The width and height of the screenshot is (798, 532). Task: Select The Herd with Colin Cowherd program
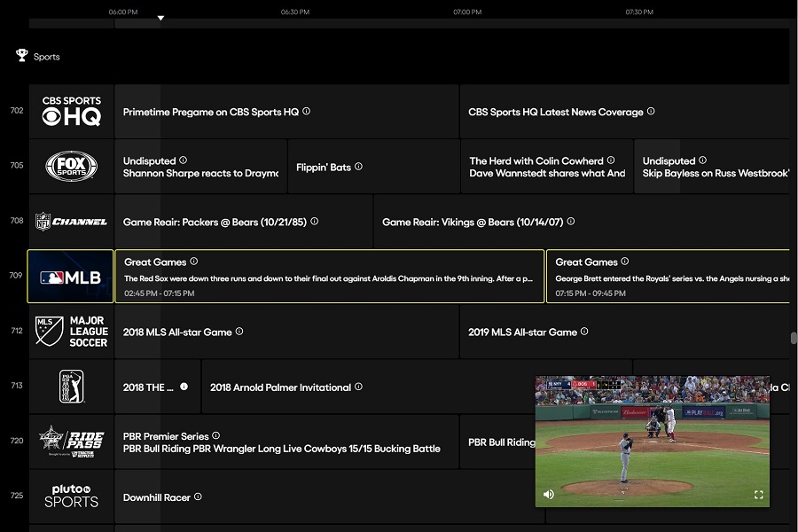[x=547, y=166]
